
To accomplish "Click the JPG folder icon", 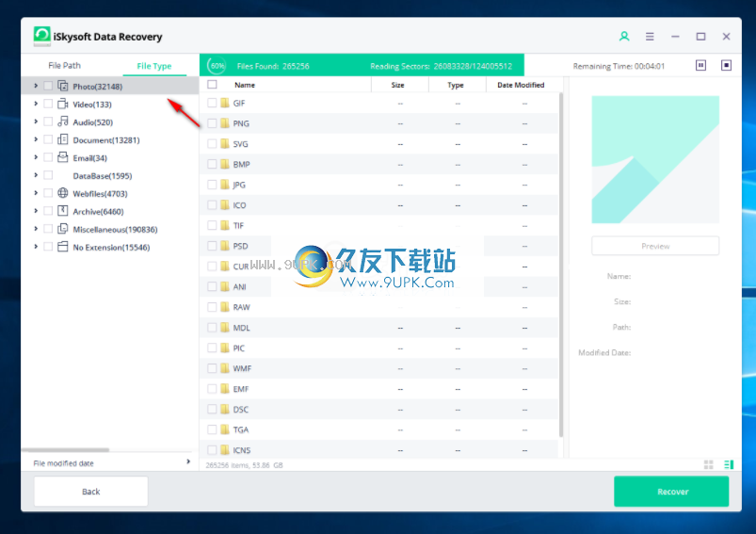I will tap(225, 185).
